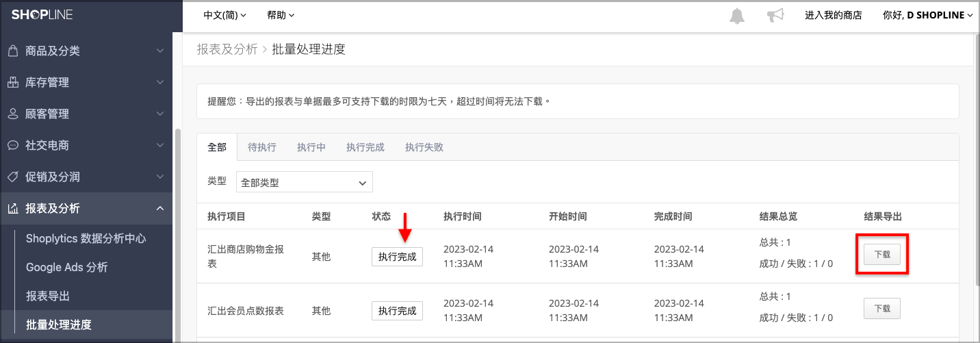Switch to the 执行失败 tab
This screenshot has width=980, height=343.
(424, 147)
